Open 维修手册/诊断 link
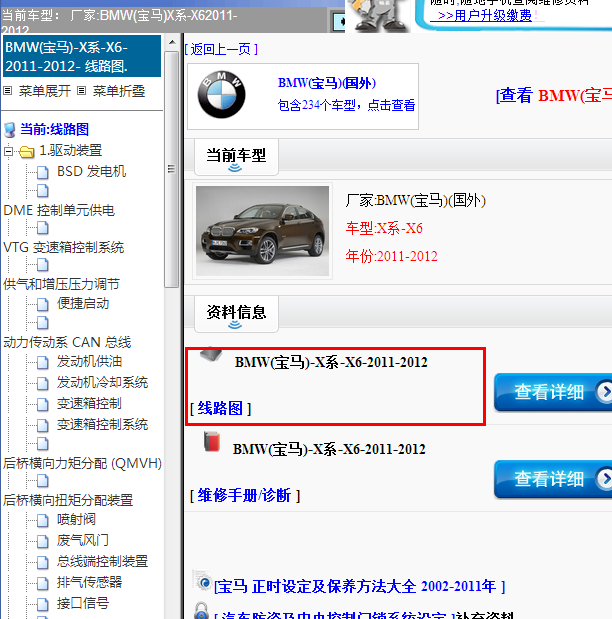 [245, 495]
